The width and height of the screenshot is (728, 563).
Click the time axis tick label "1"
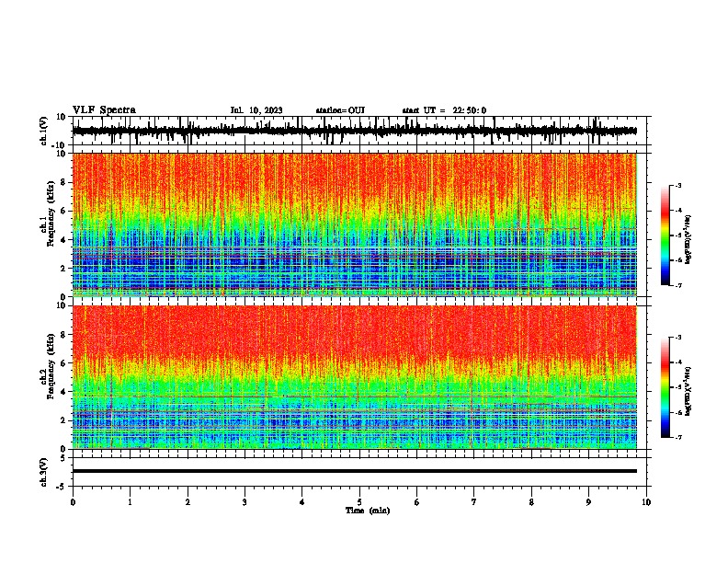130,502
